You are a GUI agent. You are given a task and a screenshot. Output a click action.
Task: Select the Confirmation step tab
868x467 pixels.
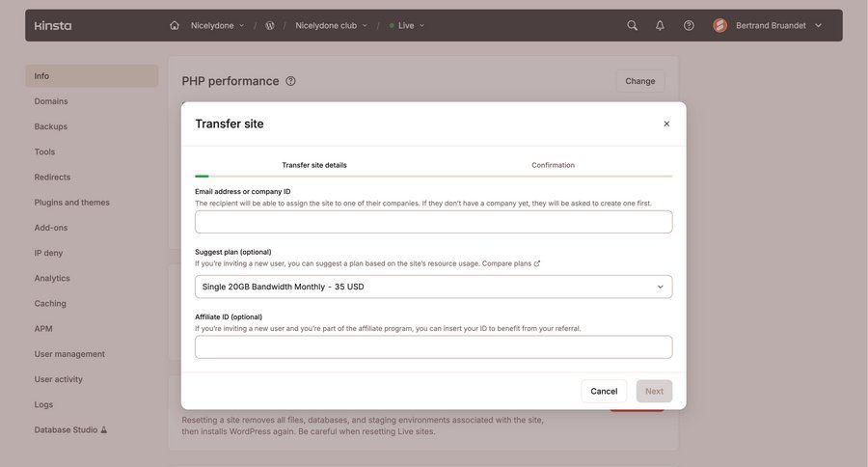coord(553,165)
